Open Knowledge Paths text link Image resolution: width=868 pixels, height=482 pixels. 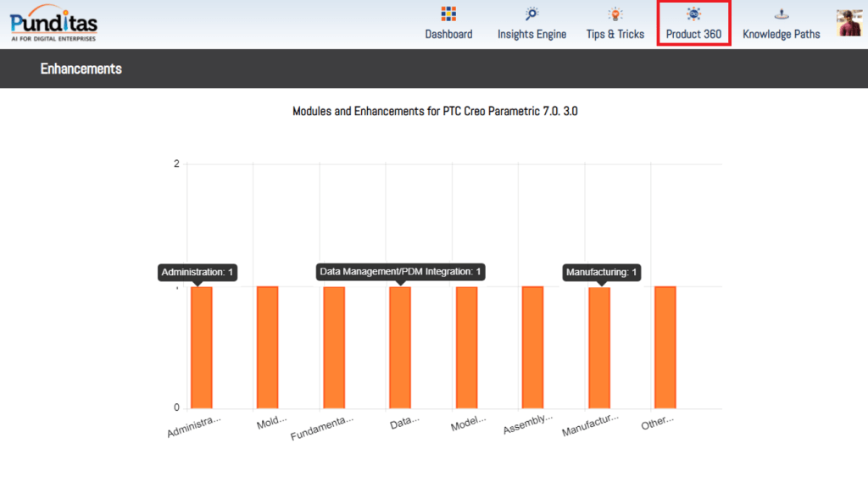781,35
